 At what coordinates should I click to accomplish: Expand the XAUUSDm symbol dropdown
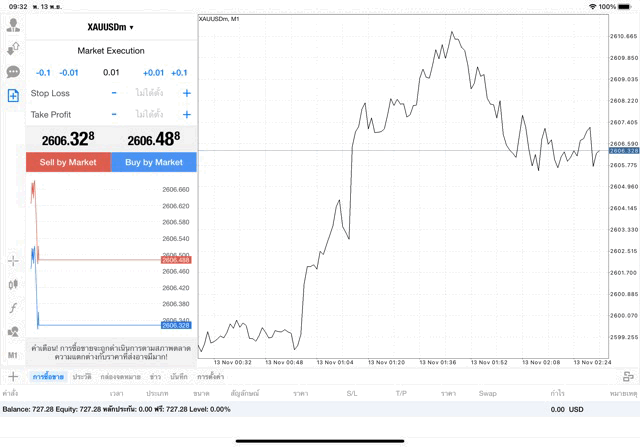111,27
